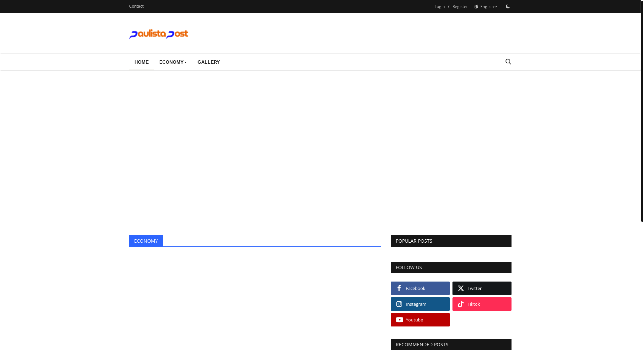This screenshot has height=362, width=644.
Task: Click the ECONOMY section heading
Action: point(146,241)
